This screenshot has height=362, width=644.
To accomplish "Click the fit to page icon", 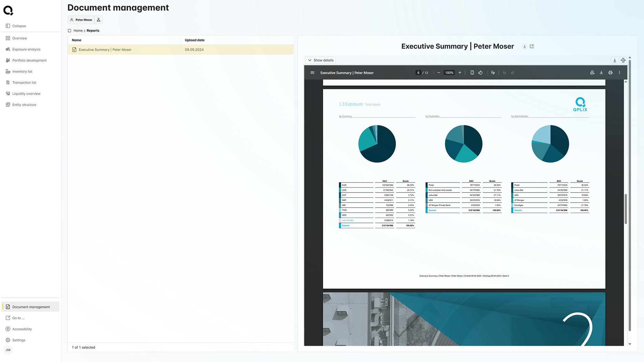I will (x=472, y=73).
